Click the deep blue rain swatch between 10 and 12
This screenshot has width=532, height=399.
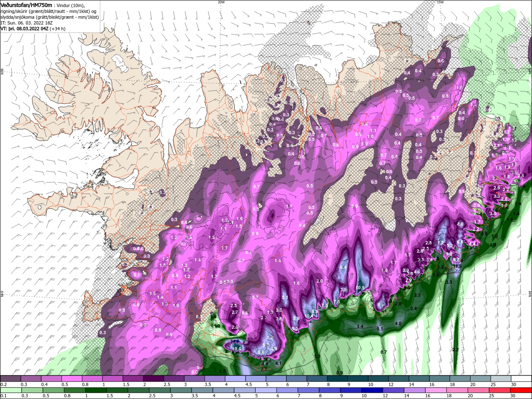tap(372, 390)
